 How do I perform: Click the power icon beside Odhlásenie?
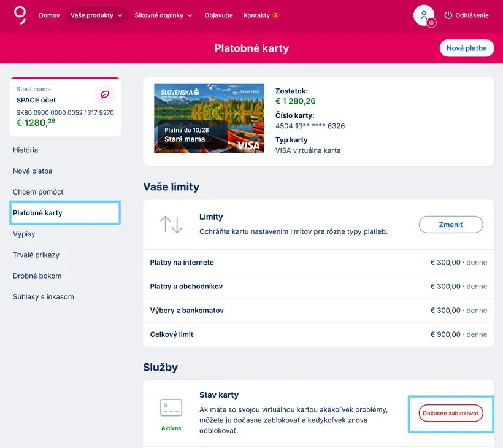click(x=448, y=15)
